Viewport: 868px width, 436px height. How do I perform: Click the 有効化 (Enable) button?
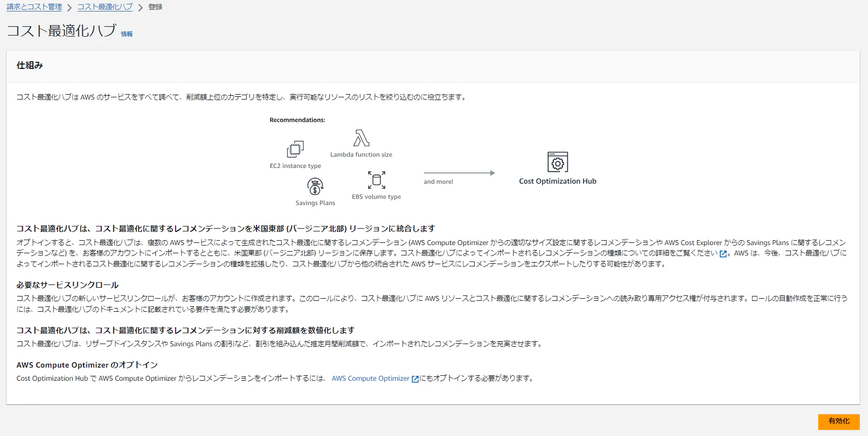tap(838, 421)
